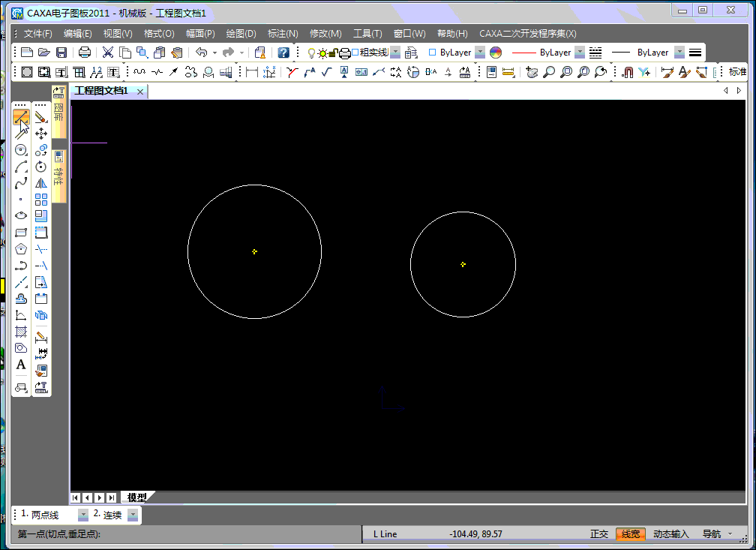Choose the text tool (A icon)
The image size is (756, 550).
click(x=21, y=365)
